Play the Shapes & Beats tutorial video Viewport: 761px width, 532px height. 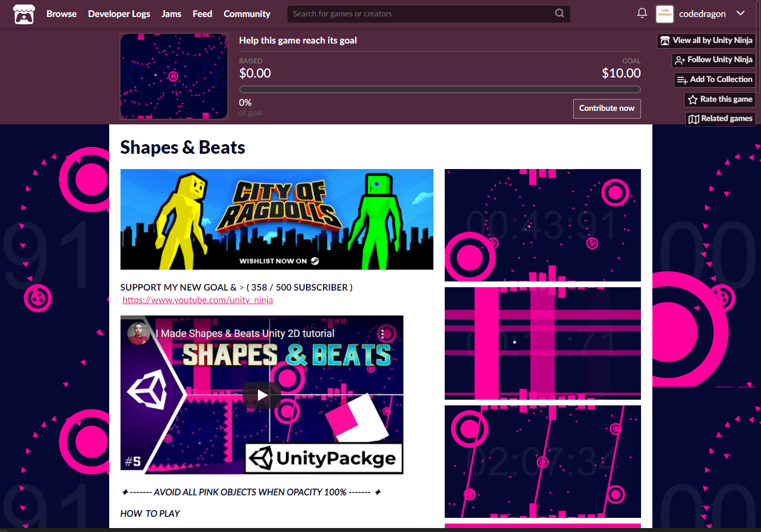point(262,395)
